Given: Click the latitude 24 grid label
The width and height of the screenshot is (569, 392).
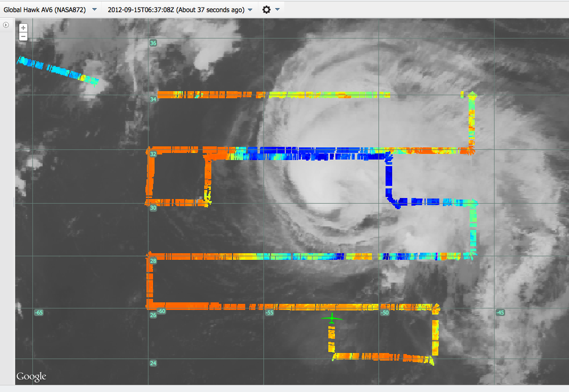Looking at the screenshot, I should click(x=153, y=363).
